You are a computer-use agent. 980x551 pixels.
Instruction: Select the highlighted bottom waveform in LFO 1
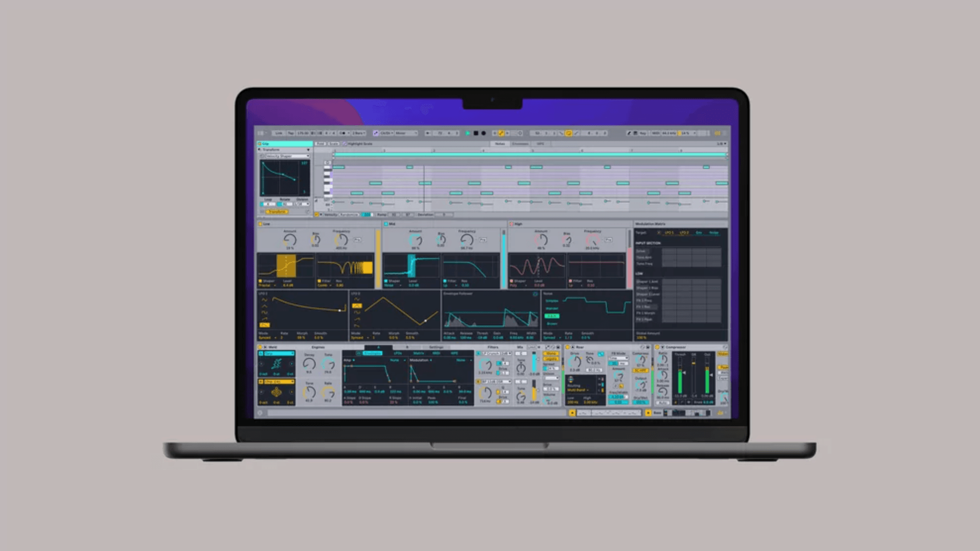(265, 325)
